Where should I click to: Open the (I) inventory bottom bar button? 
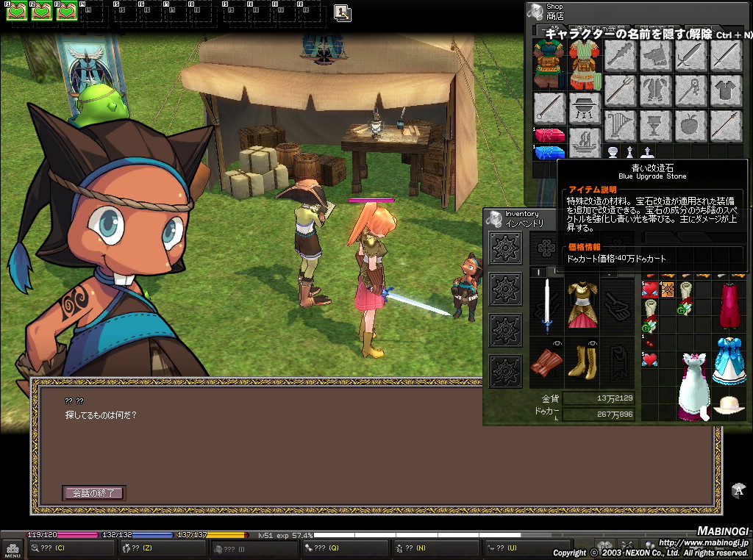pos(254,549)
